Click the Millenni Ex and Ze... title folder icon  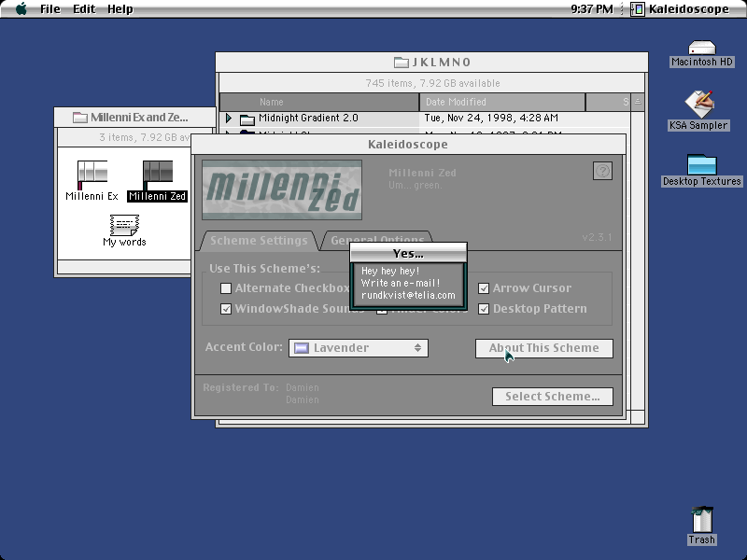click(79, 118)
